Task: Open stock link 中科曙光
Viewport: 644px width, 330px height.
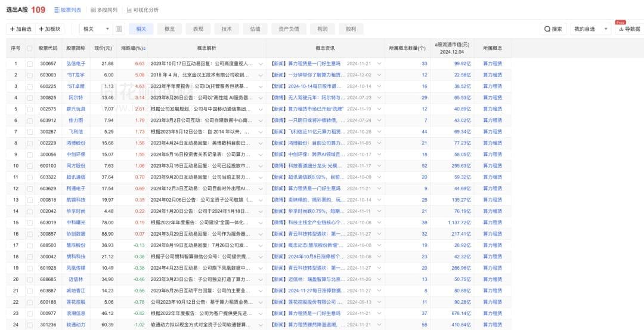Action: (76, 222)
